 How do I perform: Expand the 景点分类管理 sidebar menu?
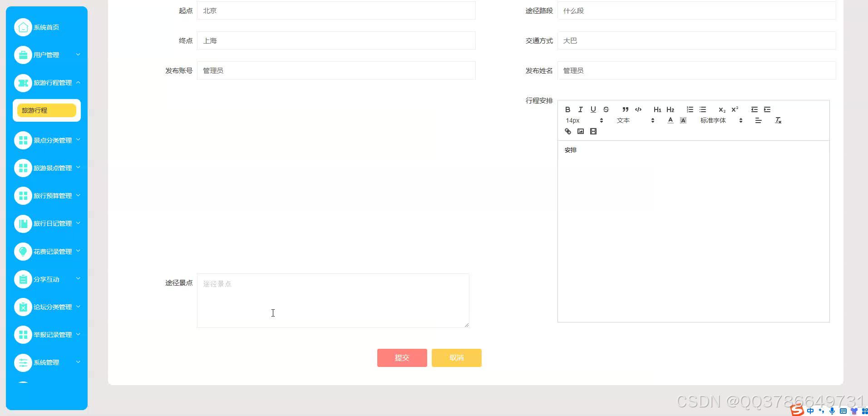tap(47, 140)
